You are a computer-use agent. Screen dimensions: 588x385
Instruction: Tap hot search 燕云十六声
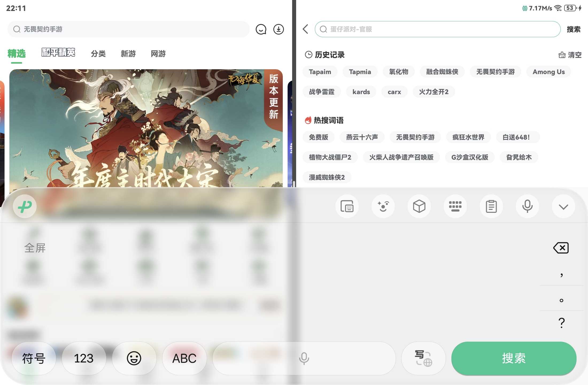pyautogui.click(x=362, y=137)
